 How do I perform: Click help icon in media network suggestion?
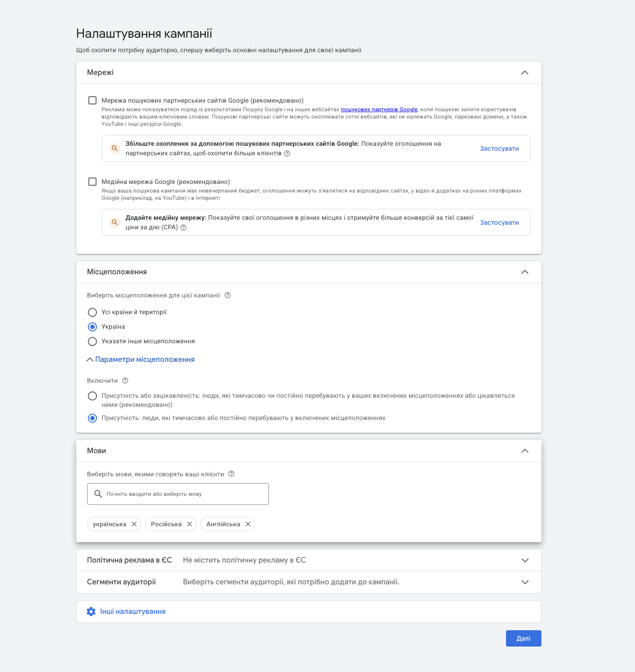(x=184, y=227)
